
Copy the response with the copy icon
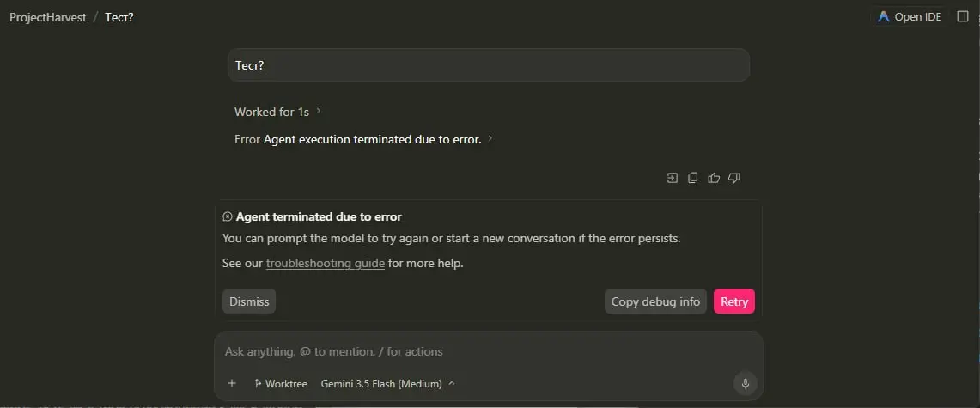pyautogui.click(x=692, y=178)
